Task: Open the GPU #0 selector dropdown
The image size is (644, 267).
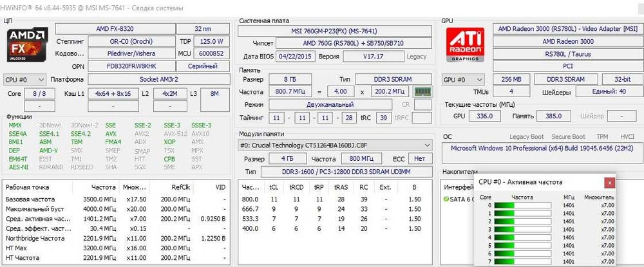Action: tap(463, 80)
